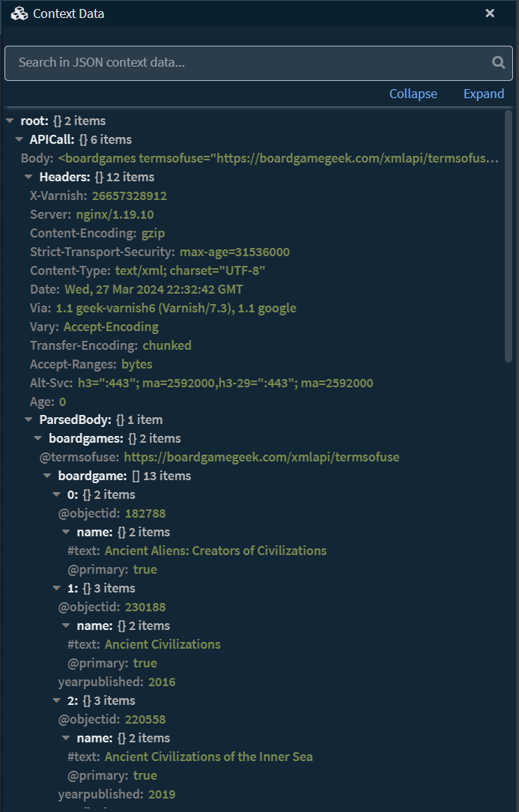Image resolution: width=519 pixels, height=812 pixels.
Task: Close the Context Data panel
Action: (x=490, y=13)
